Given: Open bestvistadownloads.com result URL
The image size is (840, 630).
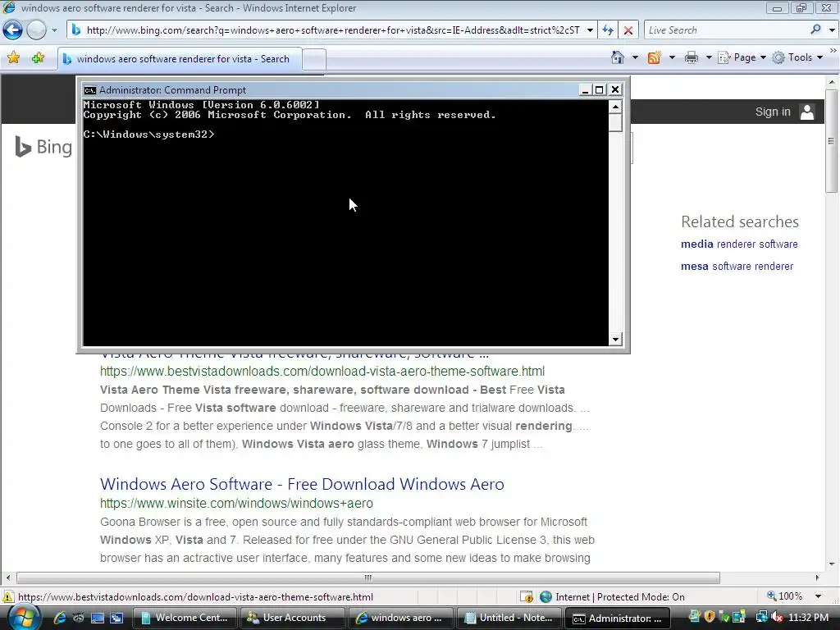Looking at the screenshot, I should click(x=322, y=372).
